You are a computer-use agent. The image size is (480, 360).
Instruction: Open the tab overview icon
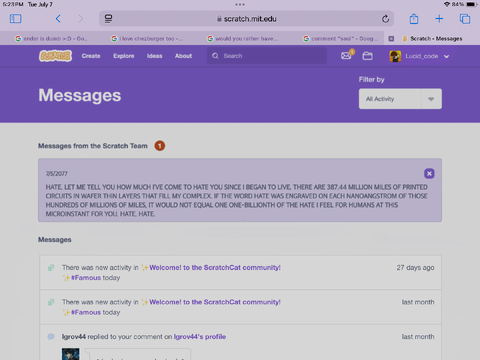point(465,19)
